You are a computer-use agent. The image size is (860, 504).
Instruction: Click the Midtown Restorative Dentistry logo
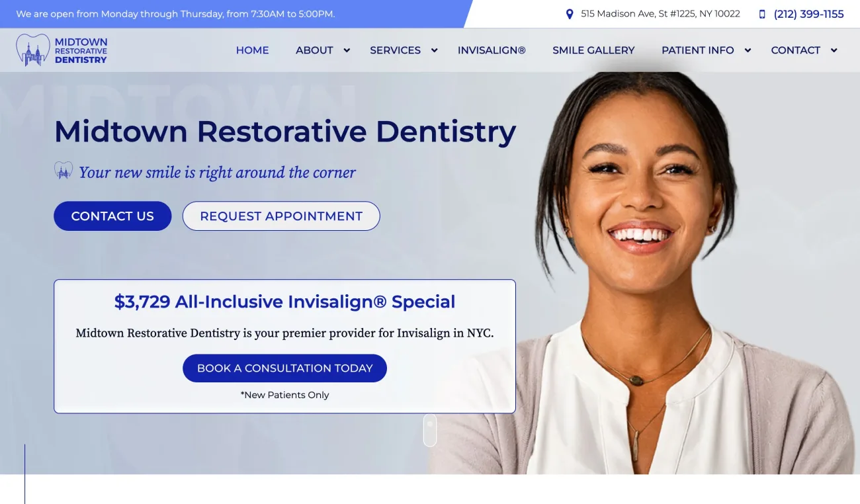point(62,50)
